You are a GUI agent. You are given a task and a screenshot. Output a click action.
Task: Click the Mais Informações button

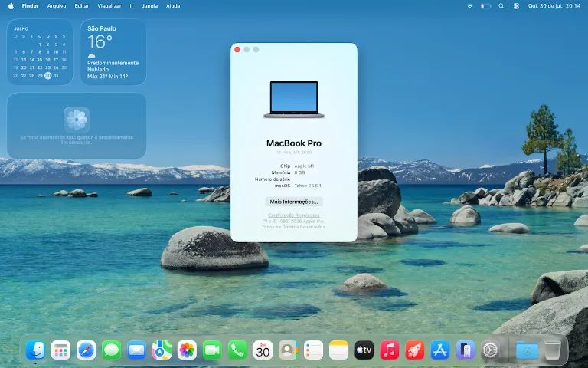[x=294, y=202]
